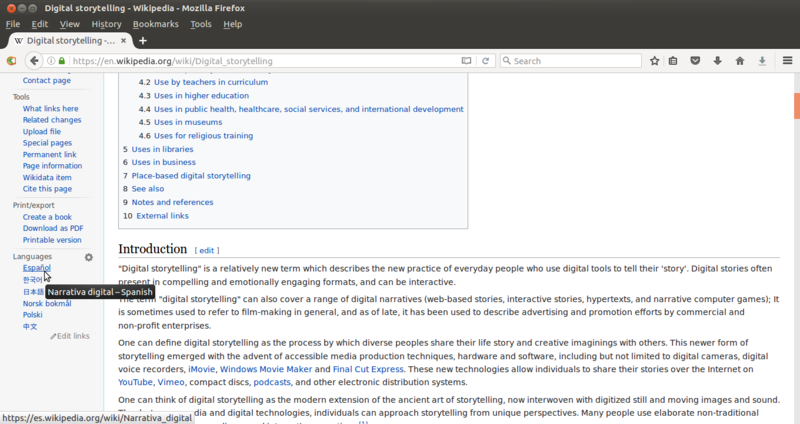Jump to 4.6 Uses for religious training
Viewport: 800px width, 424px height.
195,136
